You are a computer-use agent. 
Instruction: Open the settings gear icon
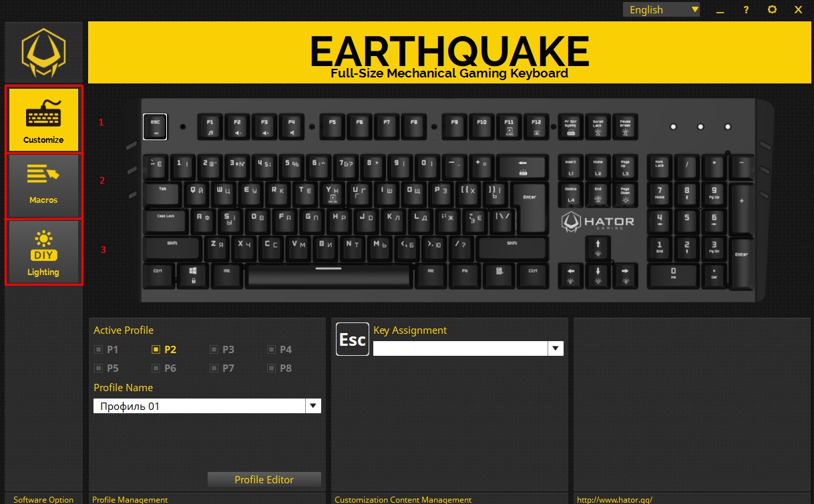772,10
